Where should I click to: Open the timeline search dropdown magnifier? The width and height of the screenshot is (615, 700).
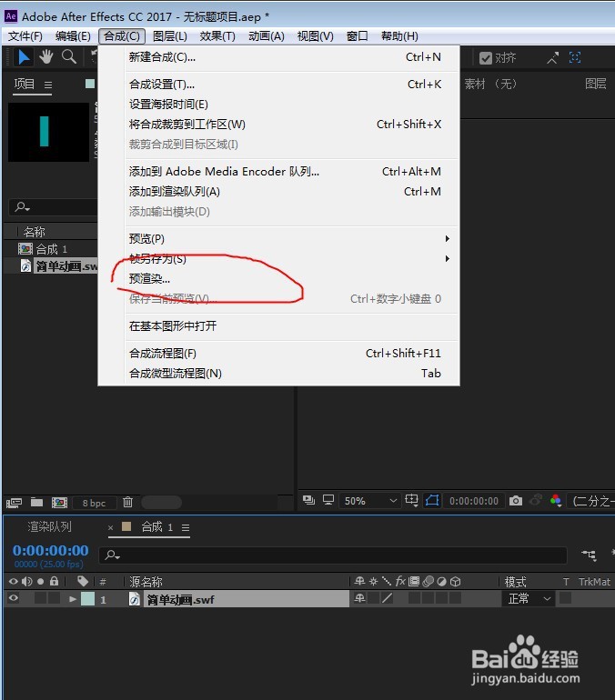[112, 555]
